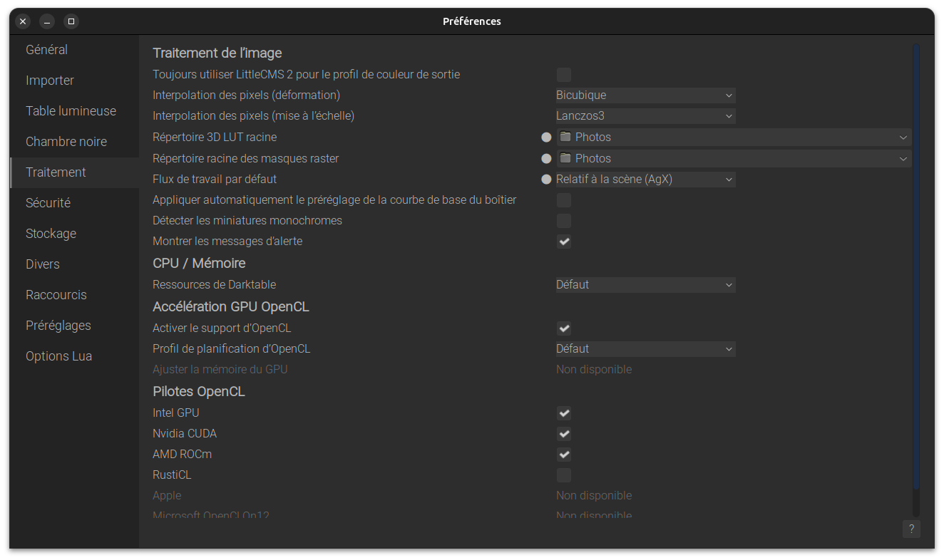This screenshot has height=560, width=944.
Task: Open the Lanczos3 scaling interpolation dropdown
Action: [x=645, y=116]
